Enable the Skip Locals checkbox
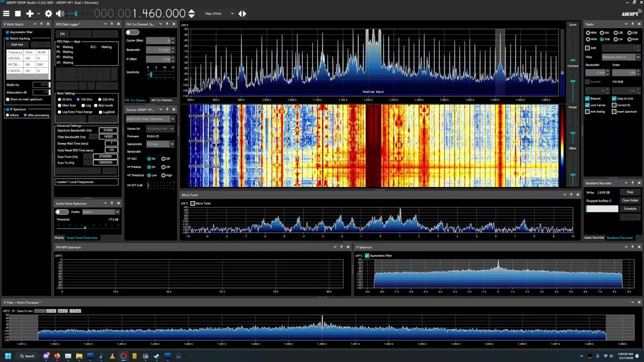Viewport: 644px width, 362px height. [96, 106]
